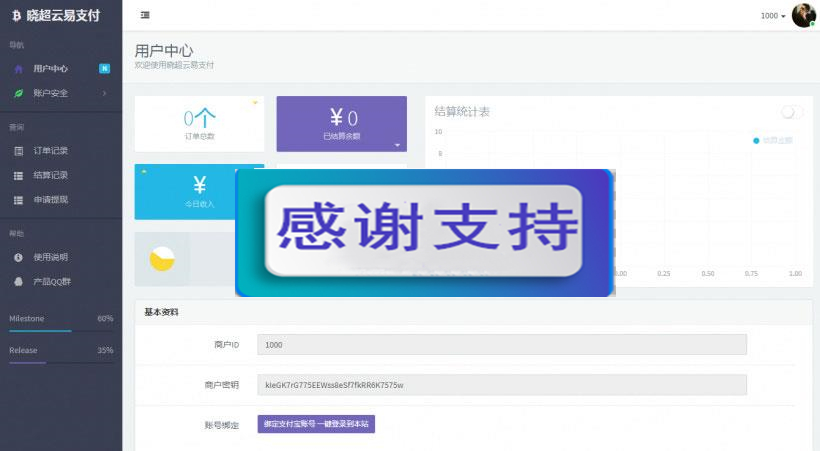The image size is (820, 451).
Task: Click the hamburger menu icon in the top bar
Action: pyautogui.click(x=145, y=15)
